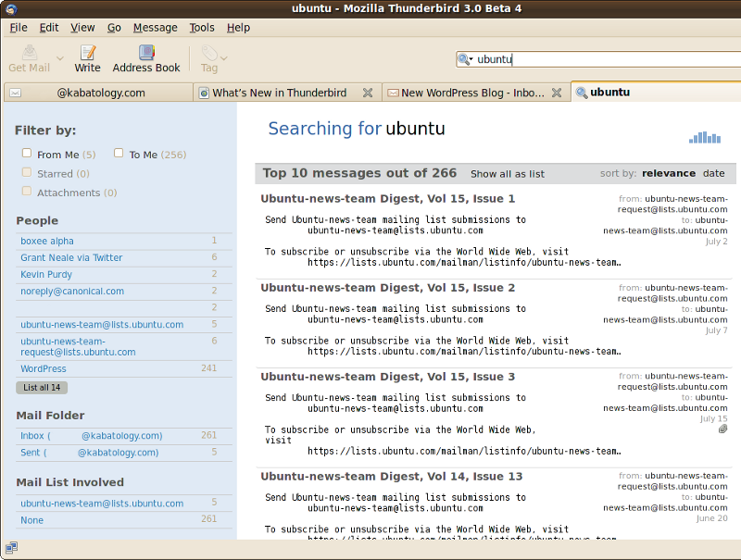This screenshot has width=741, height=560.
Task: Open the View menu
Action: [x=82, y=28]
